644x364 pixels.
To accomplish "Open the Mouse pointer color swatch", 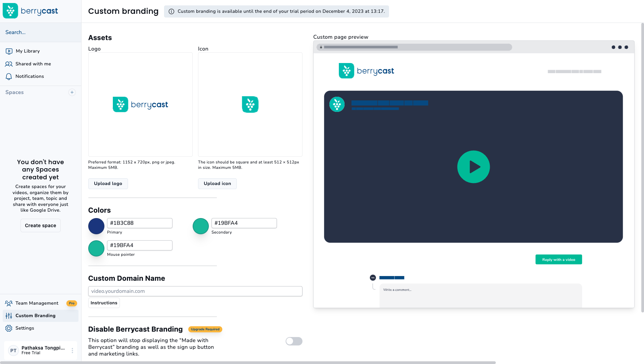I will tap(96, 248).
